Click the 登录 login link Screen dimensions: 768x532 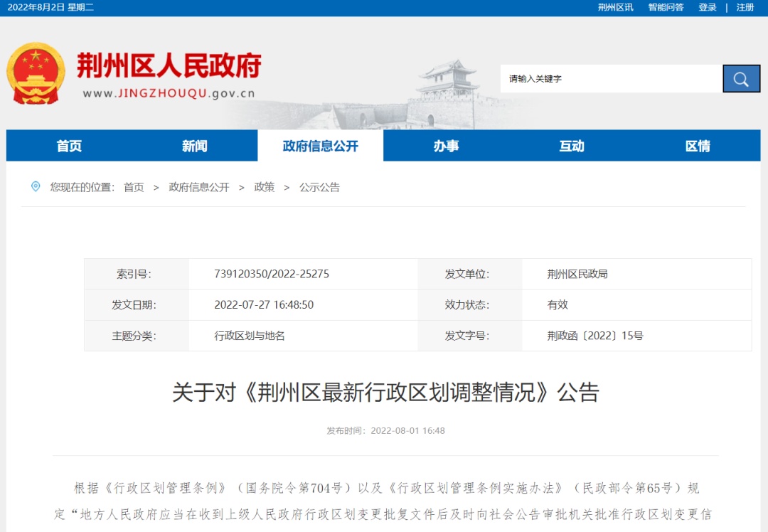tap(707, 7)
